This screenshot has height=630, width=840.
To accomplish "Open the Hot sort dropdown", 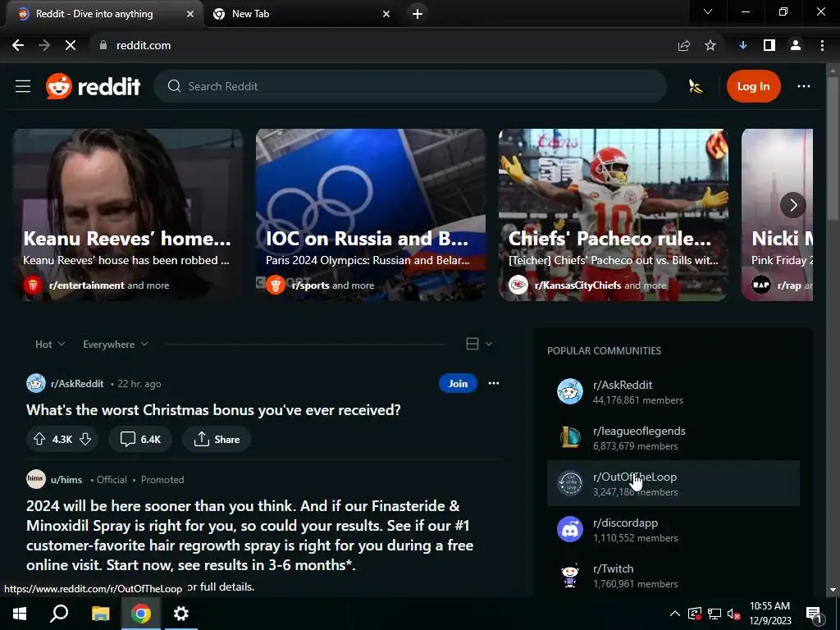I will coord(49,344).
